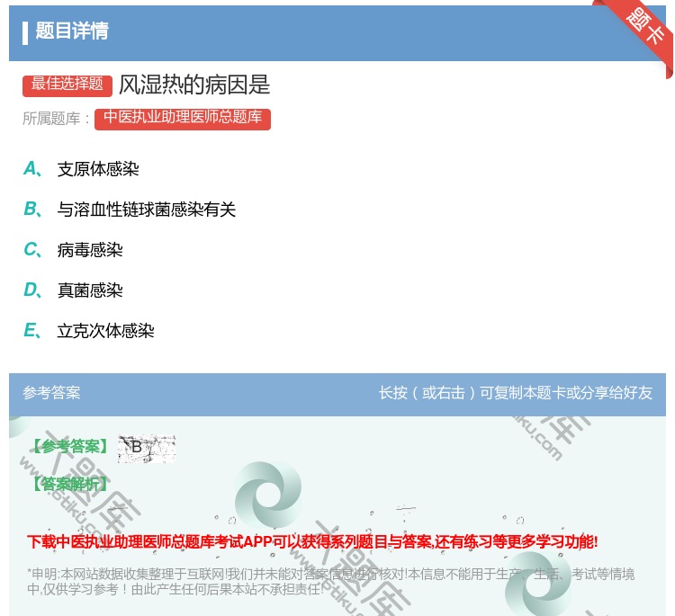Screen dimensions: 675x616
Task: Click the 所属题库 label
Action: [57, 119]
